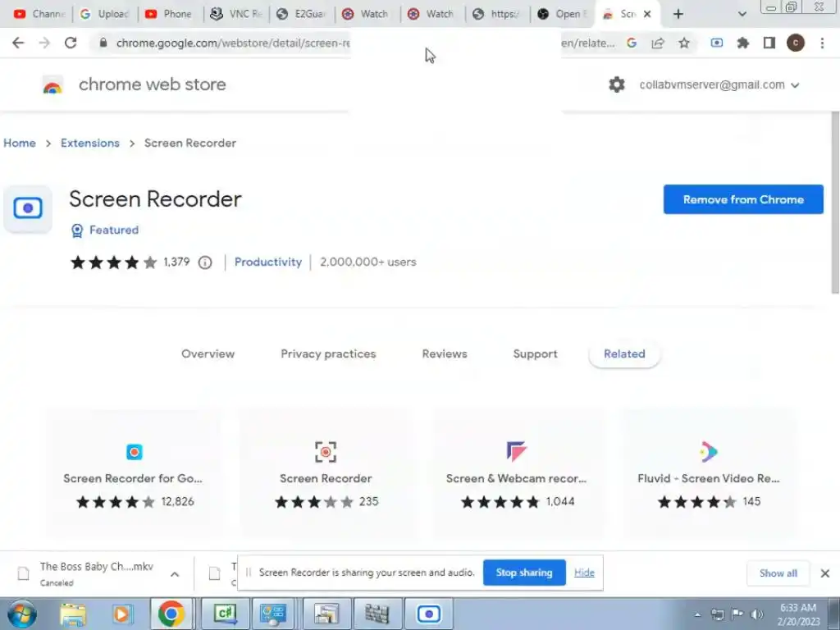Image resolution: width=840 pixels, height=630 pixels.
Task: Open a new browser tab
Action: click(678, 14)
